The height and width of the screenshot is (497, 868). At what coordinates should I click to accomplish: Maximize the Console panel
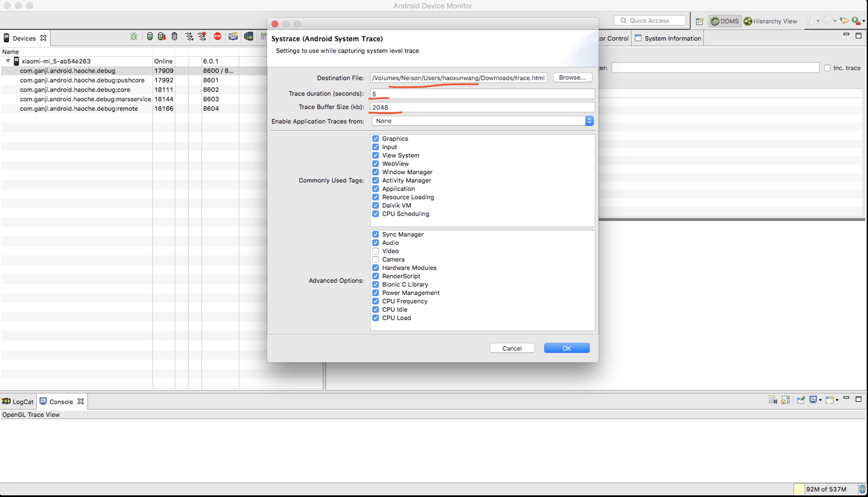click(859, 399)
